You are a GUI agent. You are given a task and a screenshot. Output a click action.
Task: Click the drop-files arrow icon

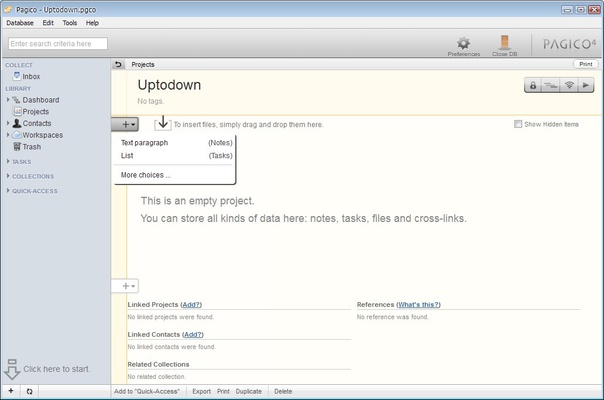(x=163, y=123)
